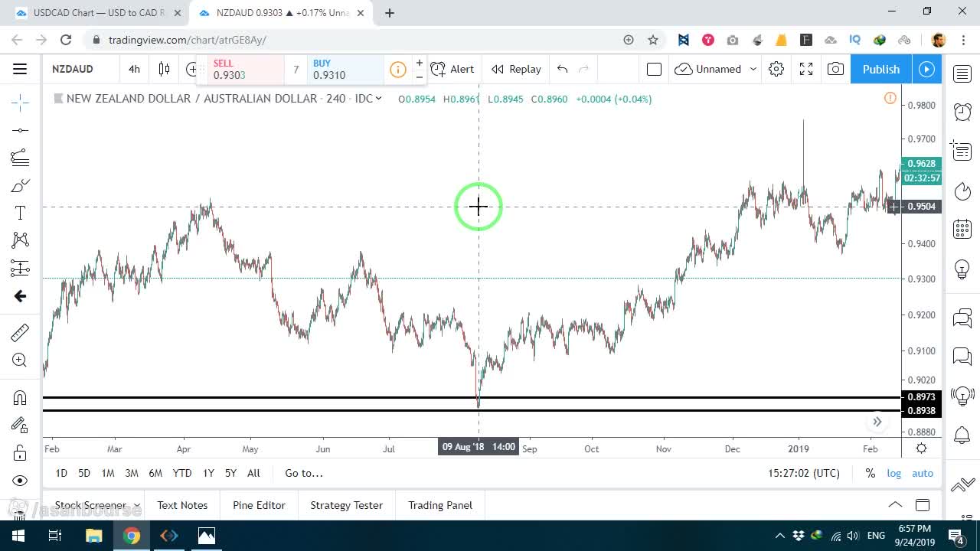This screenshot has height=551, width=980.
Task: Open the compare or add symbol button
Action: coord(191,69)
